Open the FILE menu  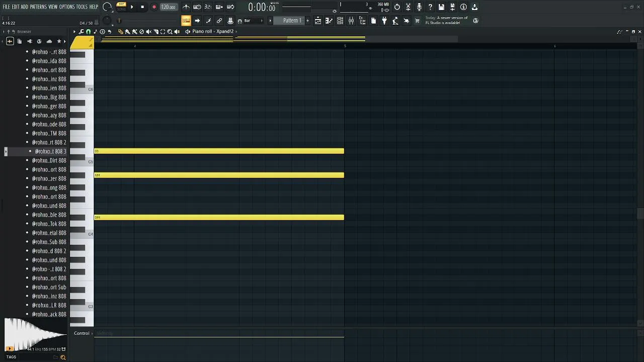(x=6, y=7)
